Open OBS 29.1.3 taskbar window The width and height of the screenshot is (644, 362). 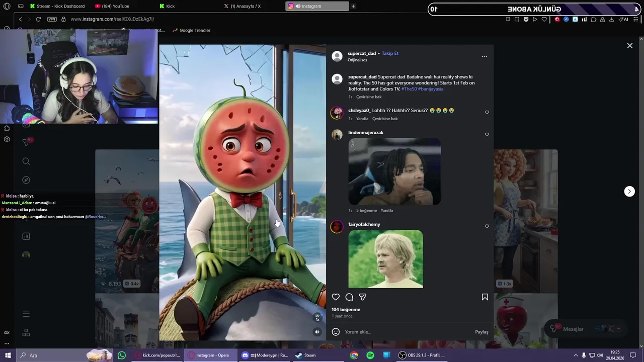(422, 355)
